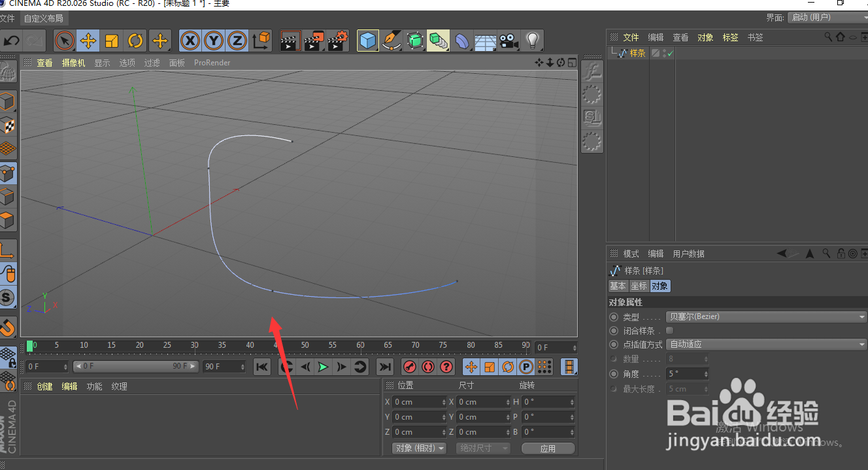Click frame 30 on the timeline ruler

pos(195,346)
